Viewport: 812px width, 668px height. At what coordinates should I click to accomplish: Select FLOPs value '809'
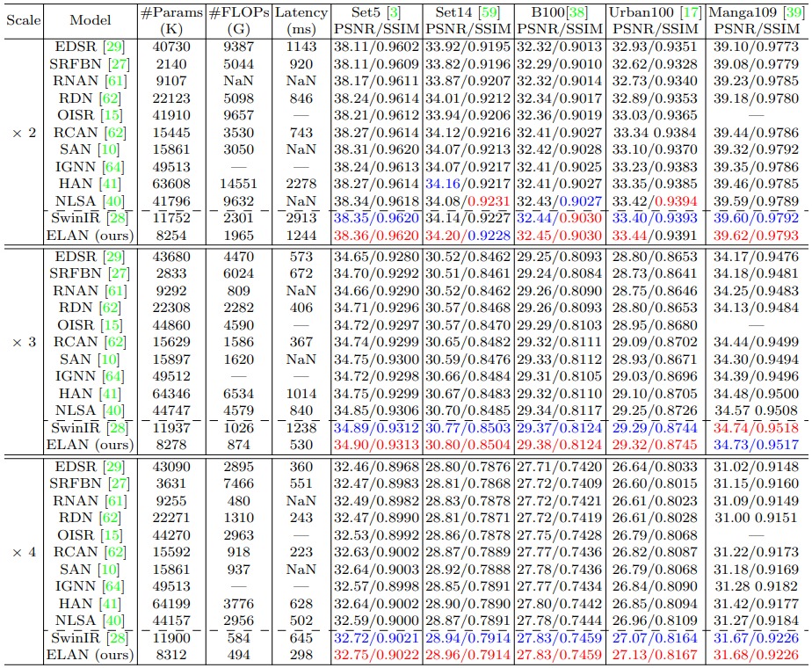coord(239,291)
